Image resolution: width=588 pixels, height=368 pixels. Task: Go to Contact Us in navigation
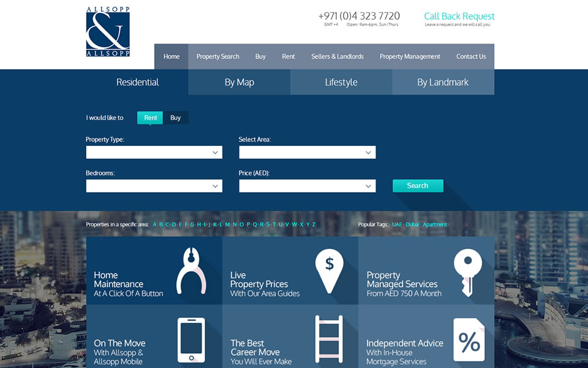(x=471, y=56)
